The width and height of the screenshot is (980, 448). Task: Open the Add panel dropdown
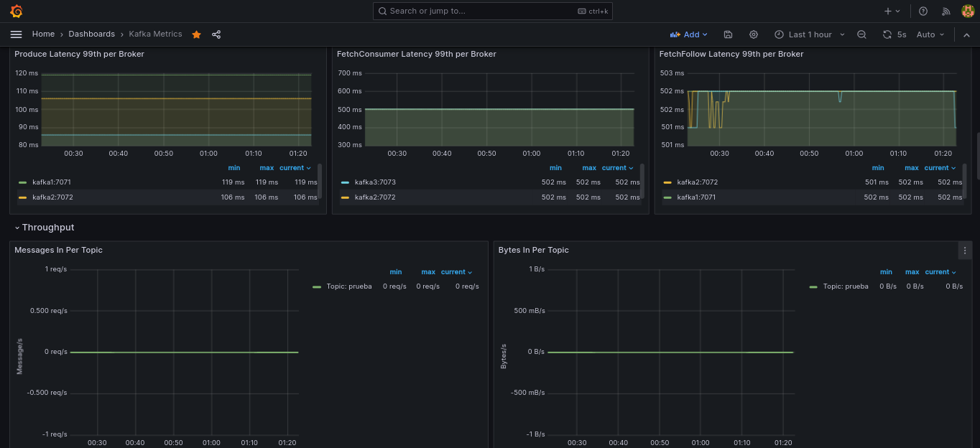pos(689,34)
